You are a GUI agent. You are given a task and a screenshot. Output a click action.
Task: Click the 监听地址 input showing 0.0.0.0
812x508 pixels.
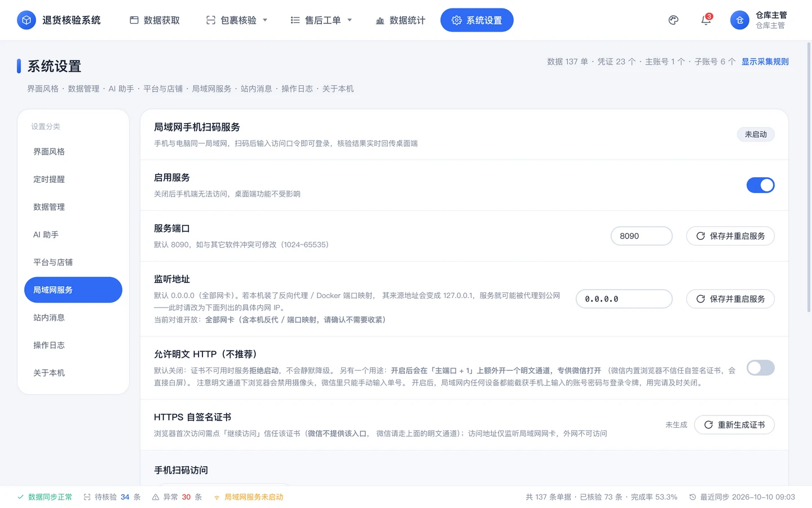click(624, 299)
